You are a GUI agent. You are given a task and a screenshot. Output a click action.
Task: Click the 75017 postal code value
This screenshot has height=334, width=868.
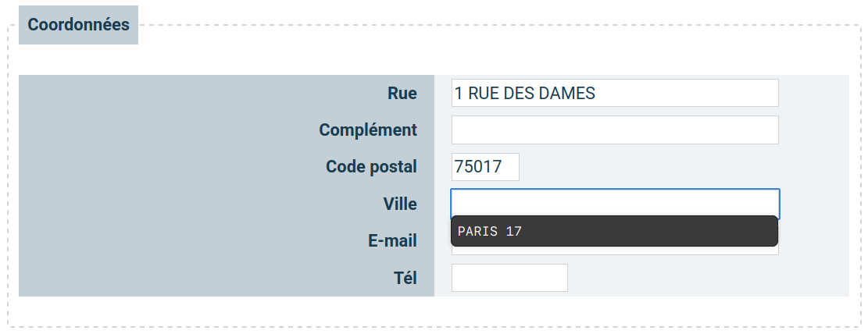tap(477, 167)
